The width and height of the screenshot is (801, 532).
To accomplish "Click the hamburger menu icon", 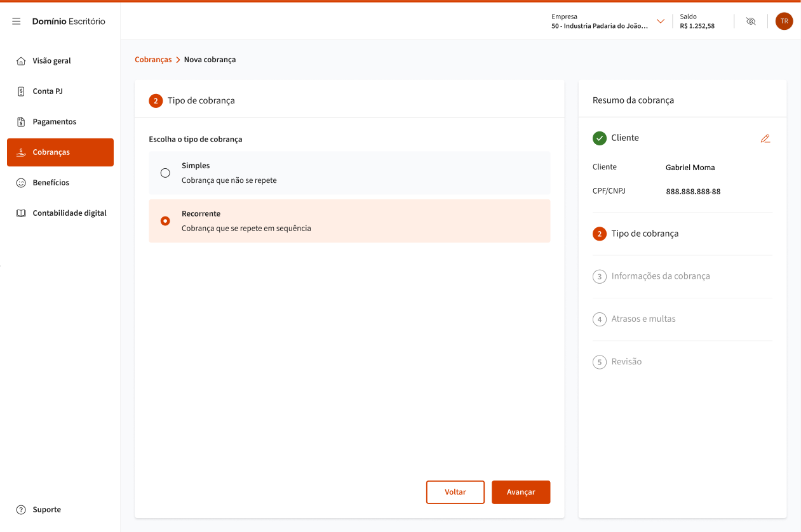I will [17, 22].
